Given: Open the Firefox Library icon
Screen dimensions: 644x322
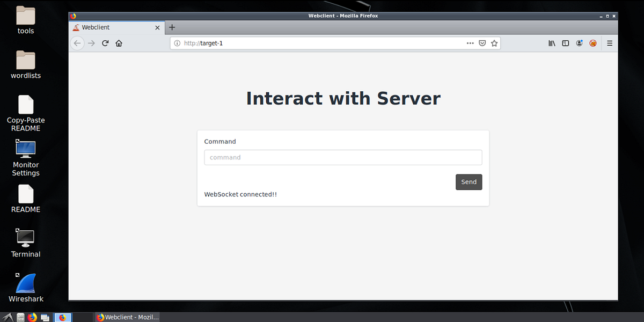Looking at the screenshot, I should point(552,43).
